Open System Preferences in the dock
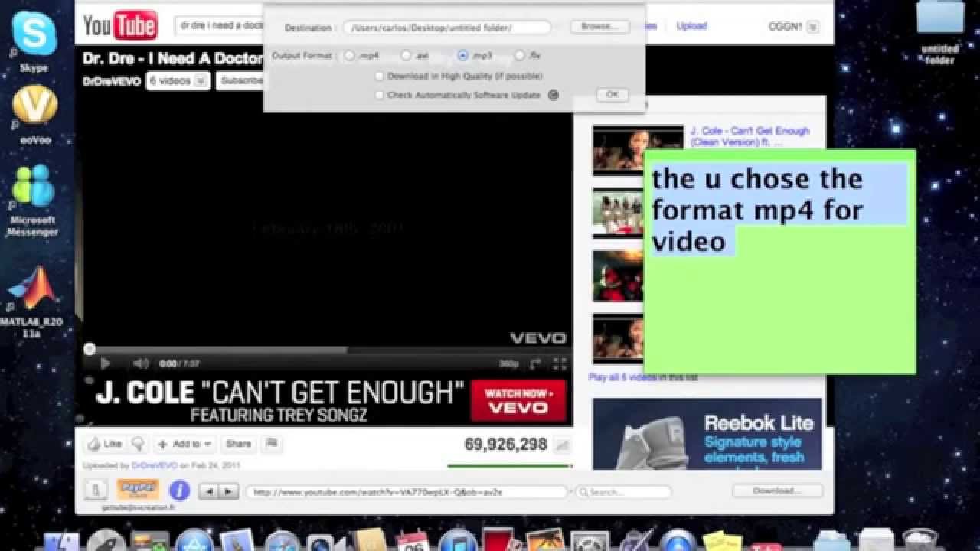 pos(590,540)
